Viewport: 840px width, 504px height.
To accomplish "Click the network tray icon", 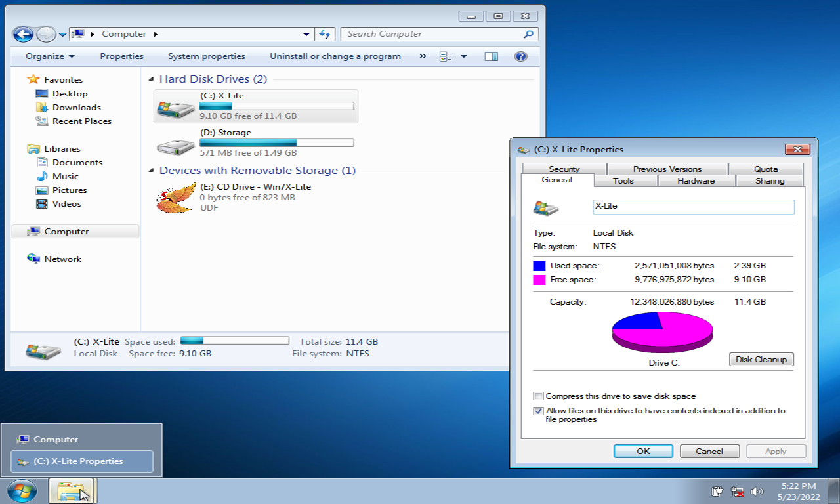I will tap(737, 492).
